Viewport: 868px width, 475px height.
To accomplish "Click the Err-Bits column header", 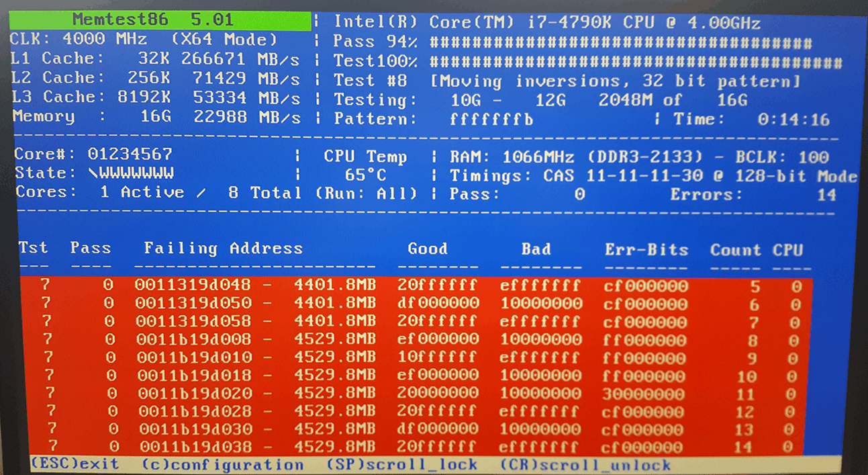I will (646, 250).
